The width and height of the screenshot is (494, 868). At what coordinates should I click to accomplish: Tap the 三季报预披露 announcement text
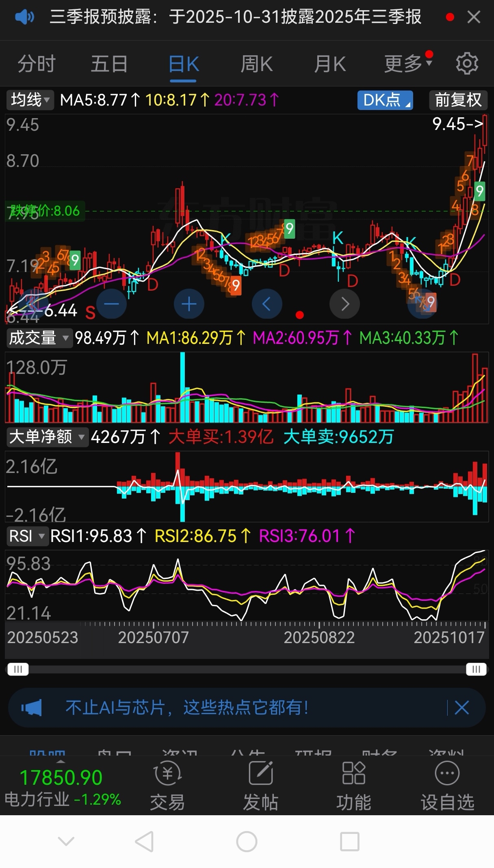(x=235, y=17)
